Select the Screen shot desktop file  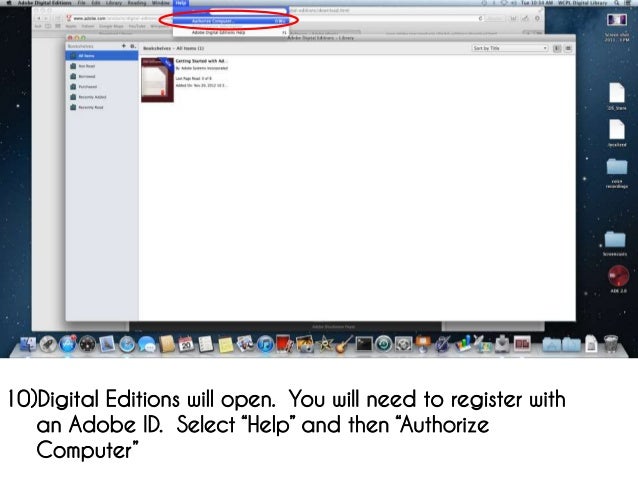[617, 27]
